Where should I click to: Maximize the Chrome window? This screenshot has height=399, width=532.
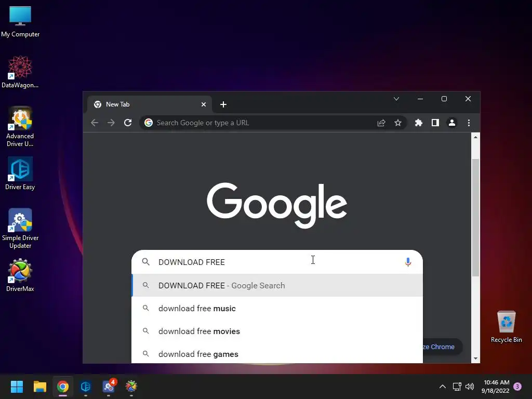coord(444,99)
